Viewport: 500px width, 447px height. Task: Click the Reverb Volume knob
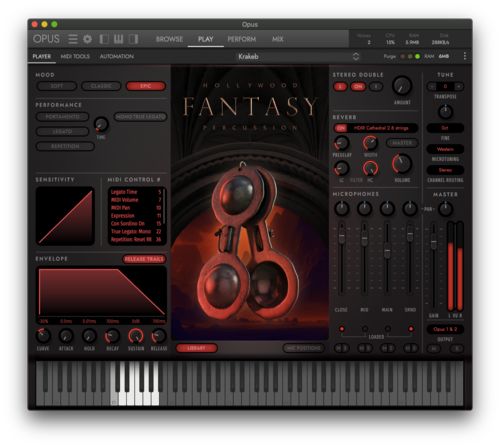pos(402,164)
